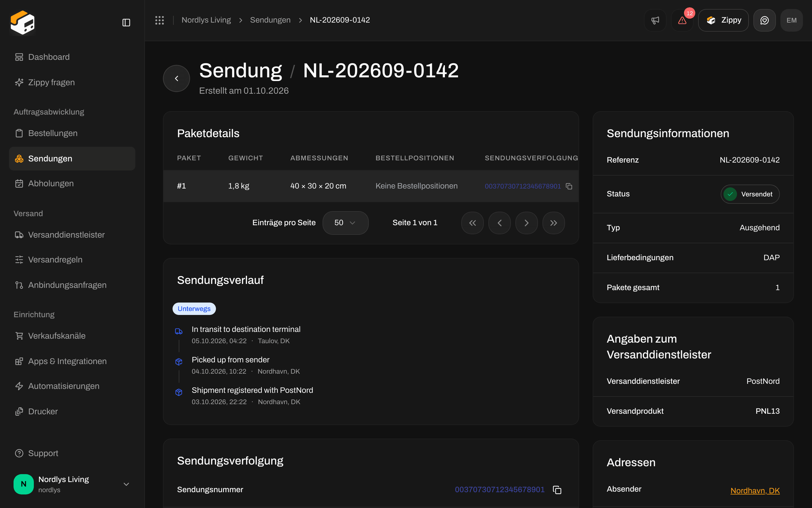The image size is (812, 508).
Task: Collapse the sidebar panel icon
Action: tap(126, 23)
